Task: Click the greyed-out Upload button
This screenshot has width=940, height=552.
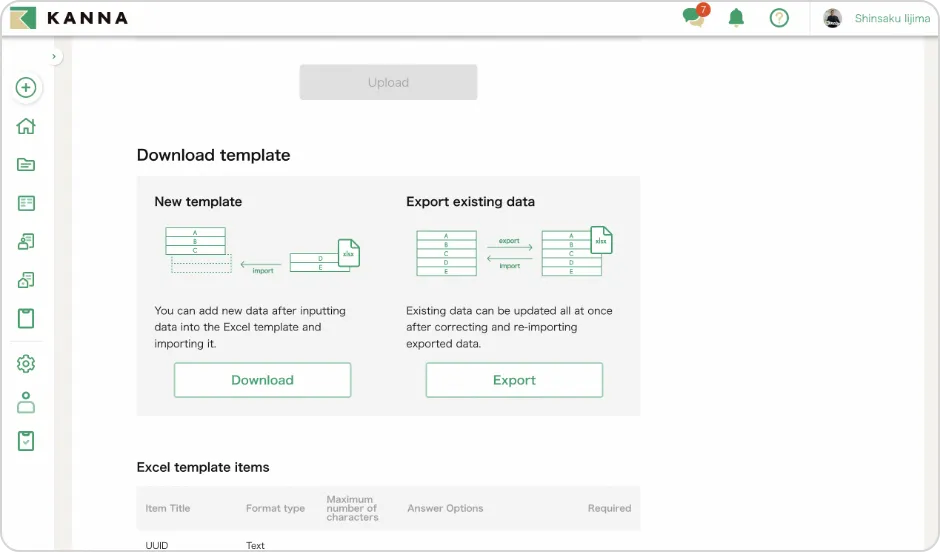Action: (x=388, y=82)
